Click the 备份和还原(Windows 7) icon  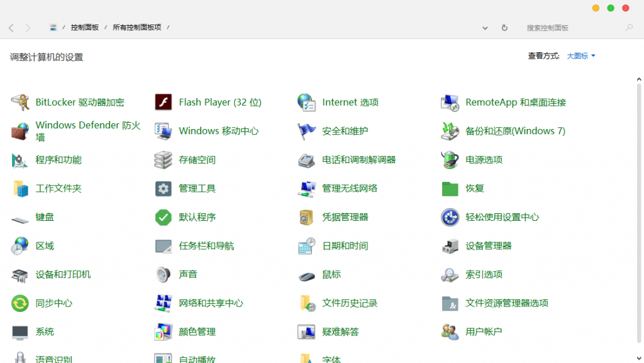click(x=450, y=131)
